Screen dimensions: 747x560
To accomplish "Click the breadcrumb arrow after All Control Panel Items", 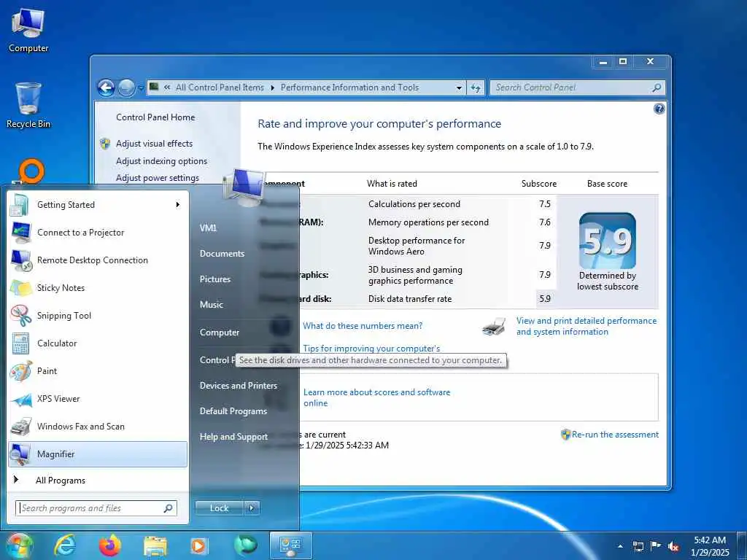I will [x=273, y=87].
